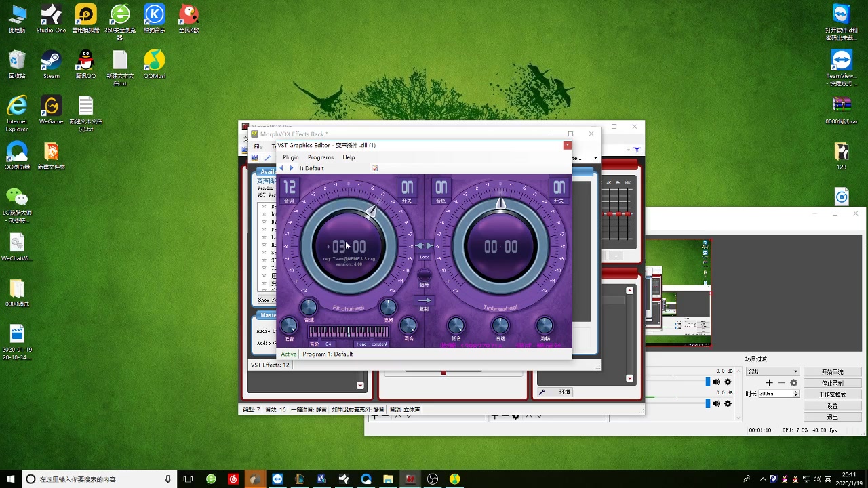Open OBS from the taskbar

(432, 479)
